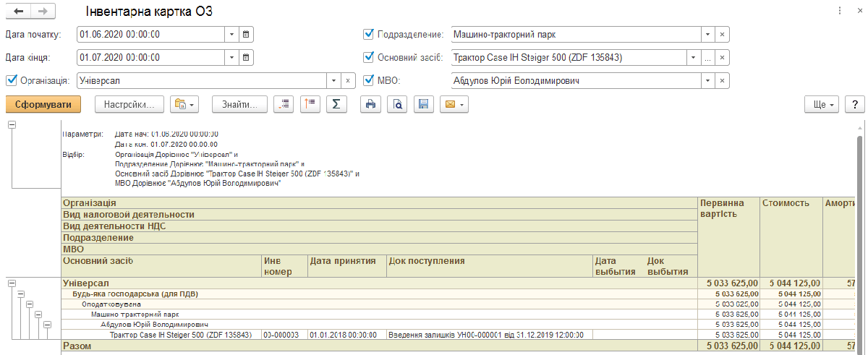868x355 pixels.
Task: Uncheck the Подразделение filter checkbox
Action: coord(369,34)
